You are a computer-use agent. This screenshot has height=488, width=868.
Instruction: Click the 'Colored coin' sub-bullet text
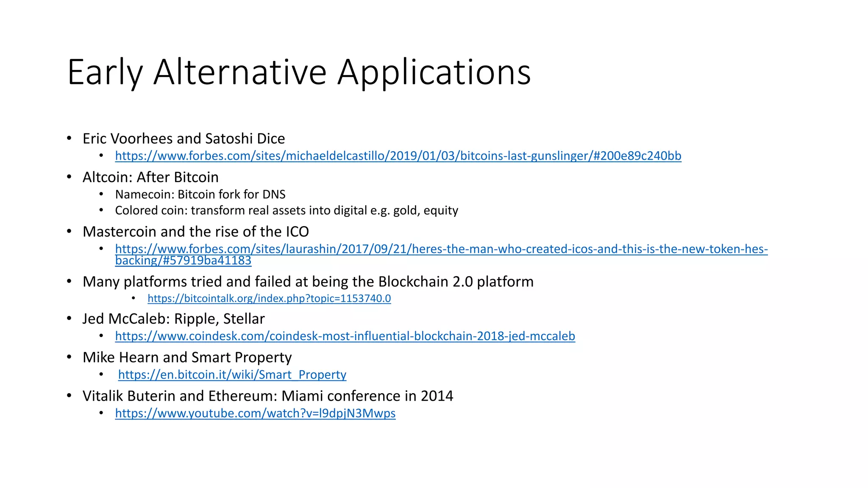(287, 211)
